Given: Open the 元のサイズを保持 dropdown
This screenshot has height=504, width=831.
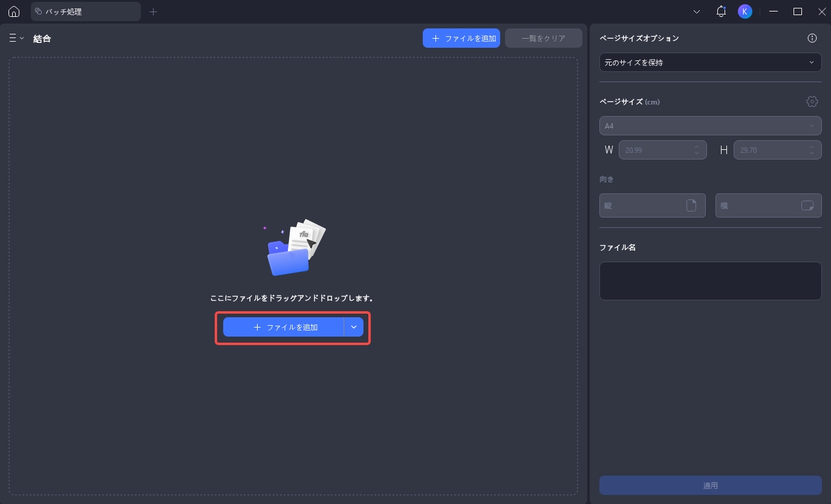Looking at the screenshot, I should [711, 62].
